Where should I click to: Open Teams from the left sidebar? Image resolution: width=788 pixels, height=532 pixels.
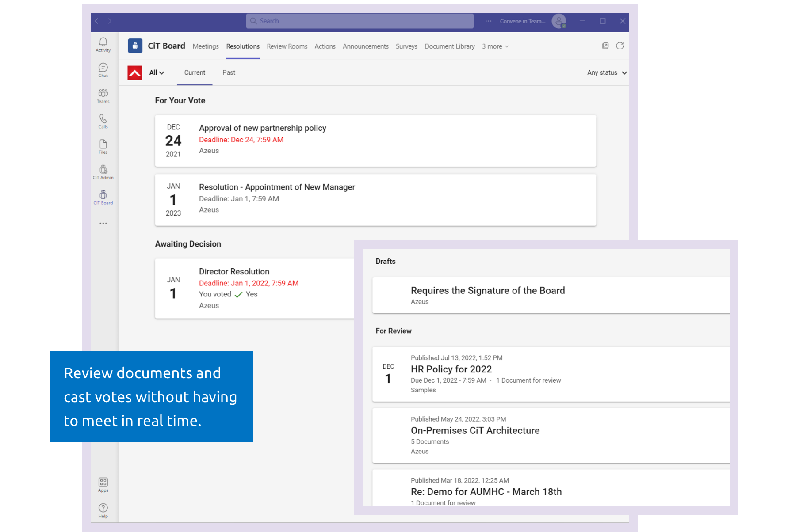[x=103, y=95]
